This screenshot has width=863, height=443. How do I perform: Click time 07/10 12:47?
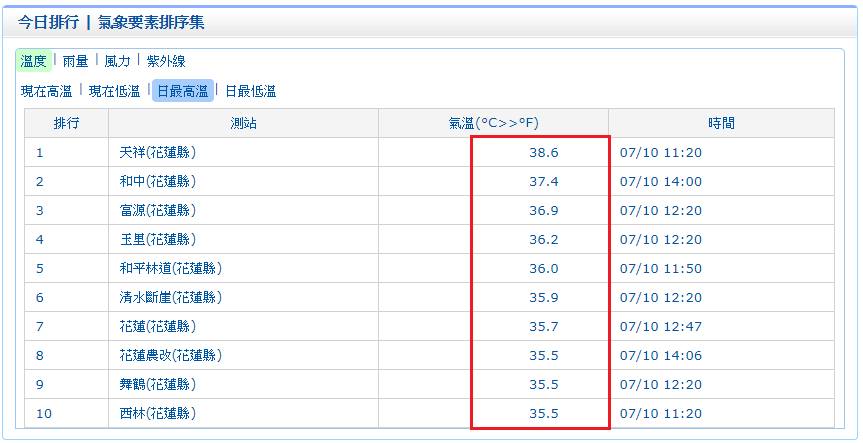[x=661, y=327]
